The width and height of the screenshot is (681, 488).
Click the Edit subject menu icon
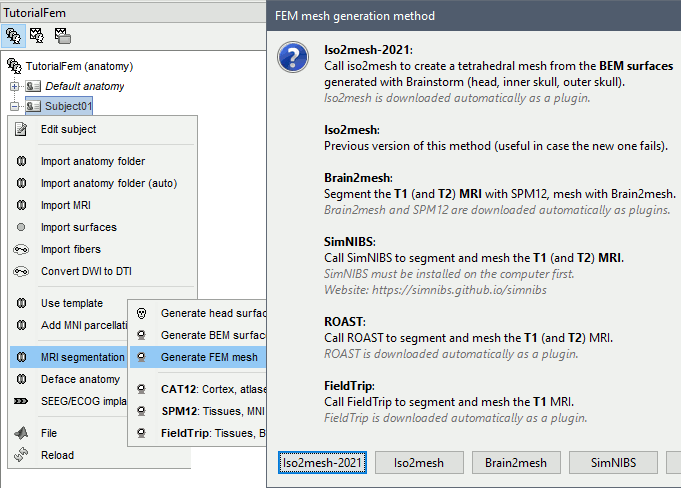[x=21, y=130]
